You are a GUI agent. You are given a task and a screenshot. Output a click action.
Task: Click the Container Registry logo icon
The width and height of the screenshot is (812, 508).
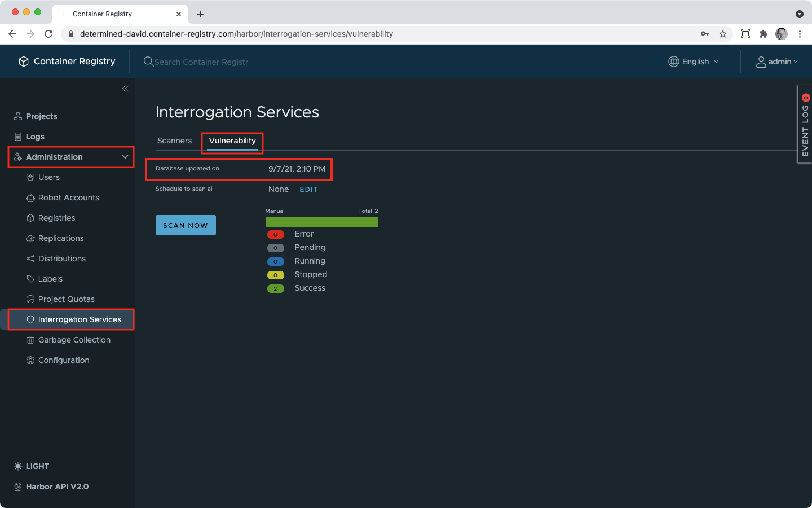[24, 62]
